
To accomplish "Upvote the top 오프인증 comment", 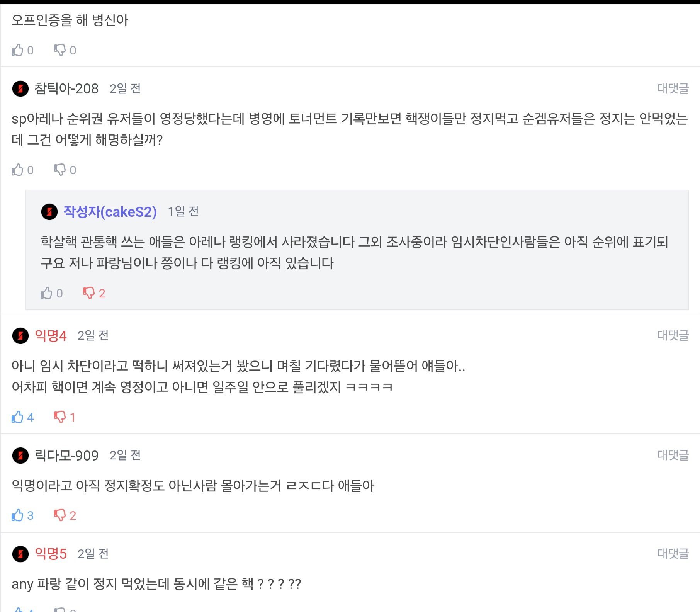I will (17, 50).
